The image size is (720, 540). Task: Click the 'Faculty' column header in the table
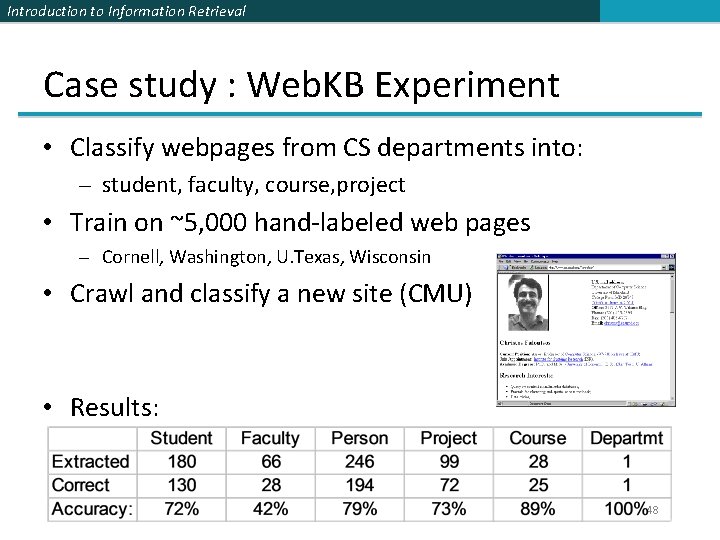[270, 439]
